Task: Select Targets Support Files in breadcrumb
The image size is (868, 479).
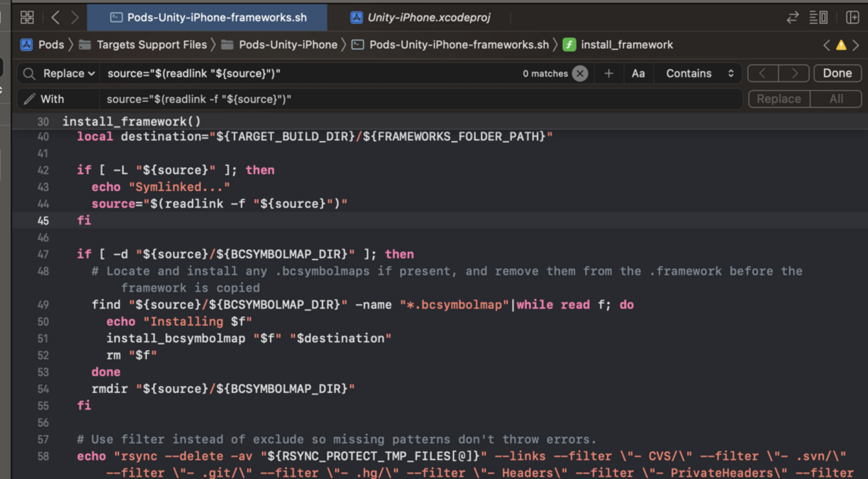Action: click(152, 45)
